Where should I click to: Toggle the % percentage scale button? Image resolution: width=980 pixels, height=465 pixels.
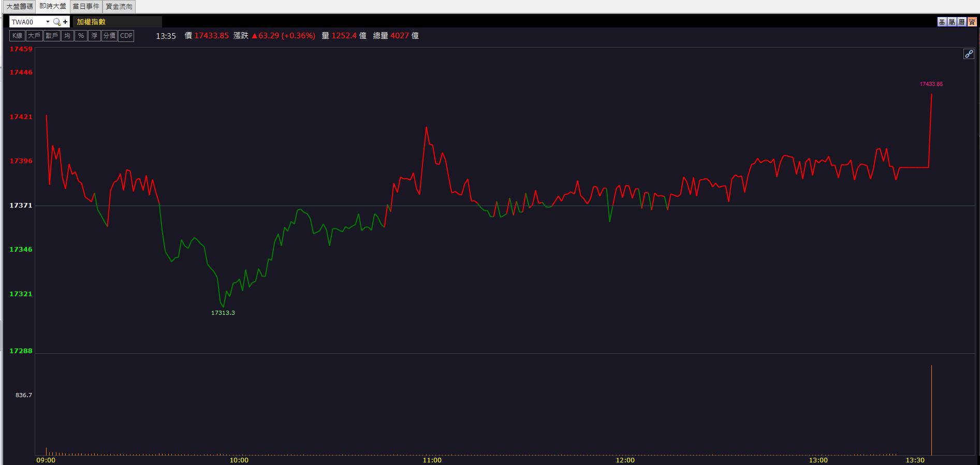[x=81, y=36]
